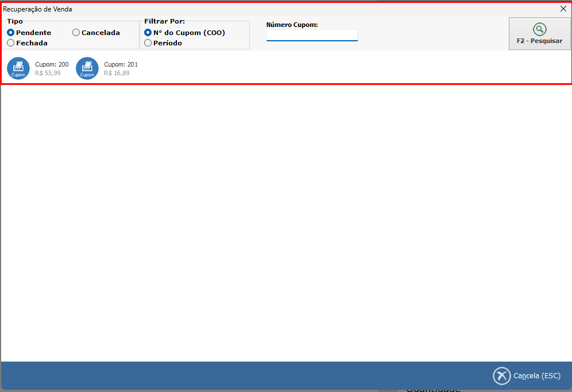Filter by Nº do Cupom (COO)
572x392 pixels.
pyautogui.click(x=148, y=33)
